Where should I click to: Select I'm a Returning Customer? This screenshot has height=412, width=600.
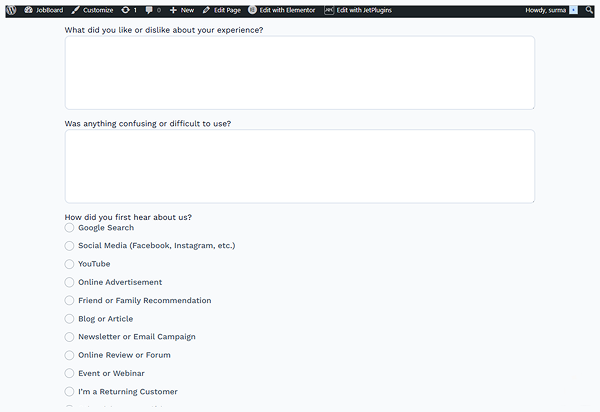[x=70, y=392]
